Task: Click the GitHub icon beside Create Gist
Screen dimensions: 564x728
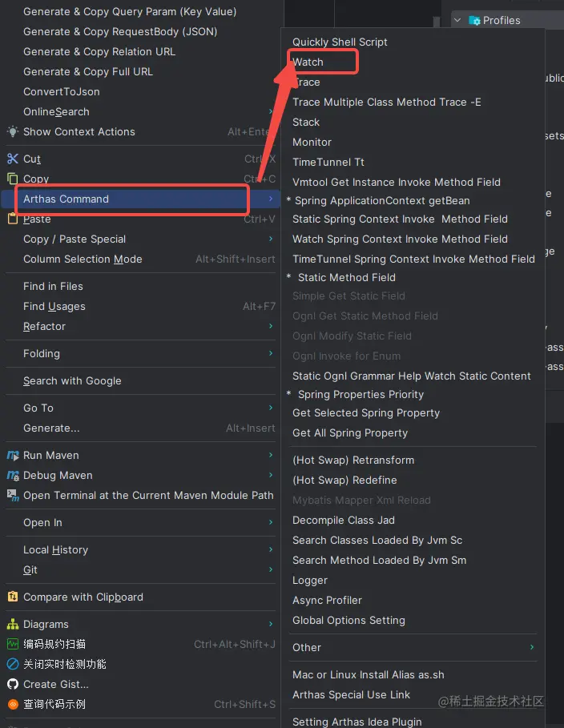Action: click(x=13, y=684)
